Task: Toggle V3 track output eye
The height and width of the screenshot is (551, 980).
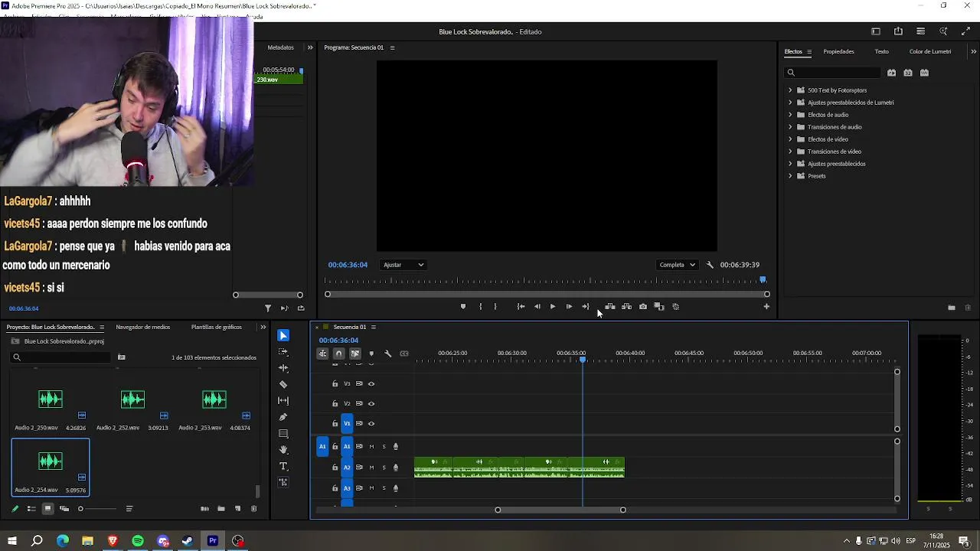Action: tap(371, 384)
